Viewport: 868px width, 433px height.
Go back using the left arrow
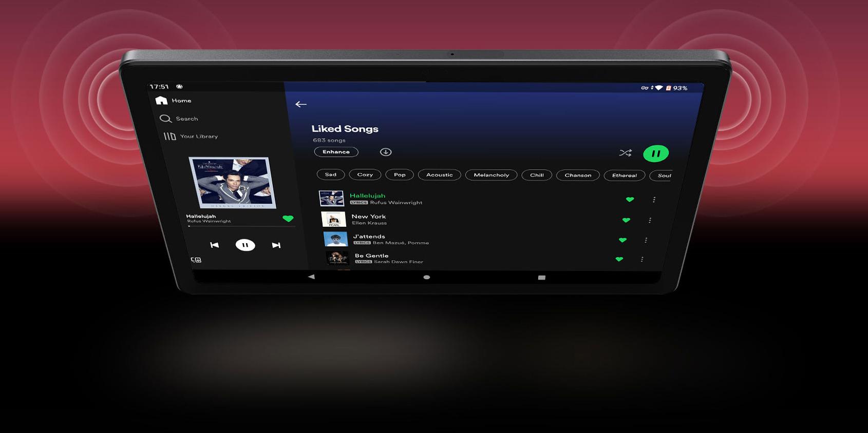301,104
